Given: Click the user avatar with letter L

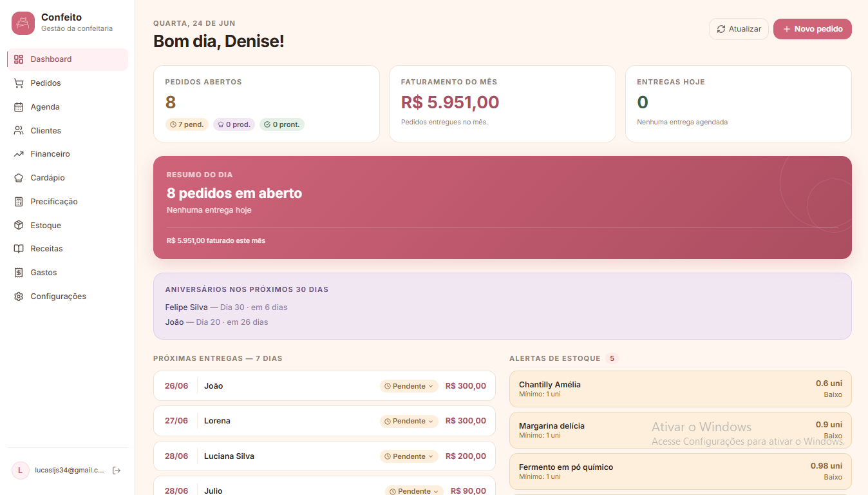Looking at the screenshot, I should [x=20, y=471].
